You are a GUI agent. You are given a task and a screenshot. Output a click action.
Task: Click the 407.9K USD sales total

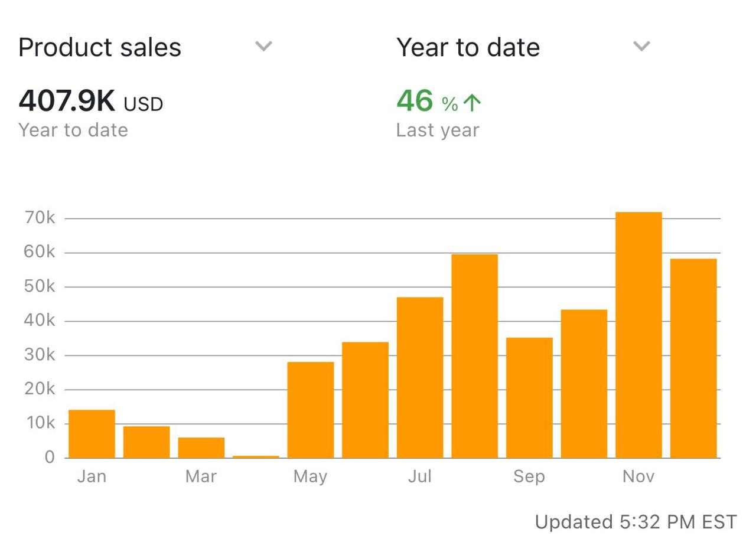pyautogui.click(x=91, y=102)
